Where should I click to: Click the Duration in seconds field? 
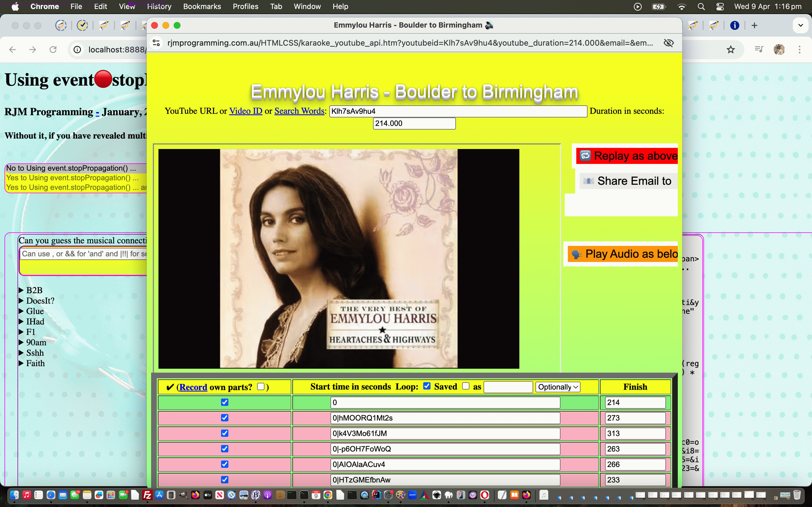414,123
